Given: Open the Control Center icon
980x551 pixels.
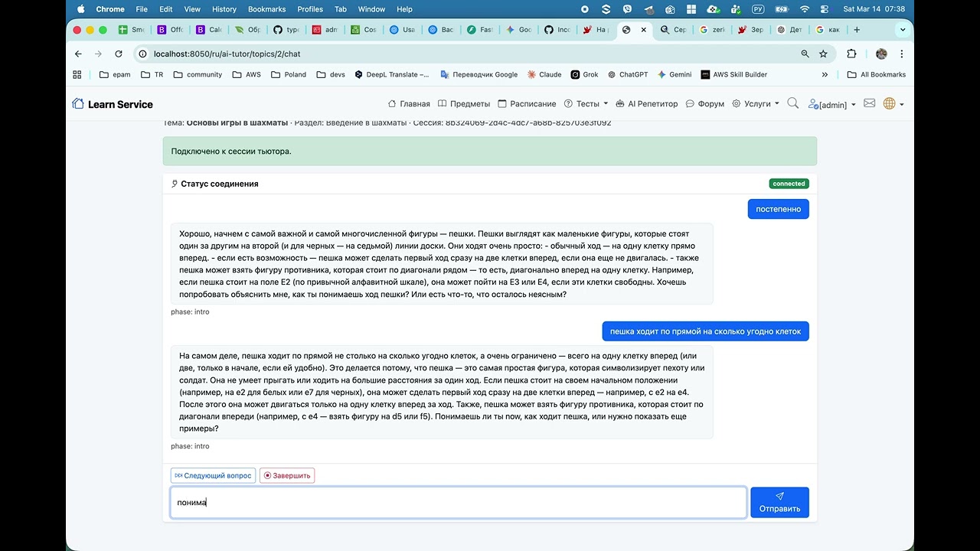Looking at the screenshot, I should click(x=825, y=9).
